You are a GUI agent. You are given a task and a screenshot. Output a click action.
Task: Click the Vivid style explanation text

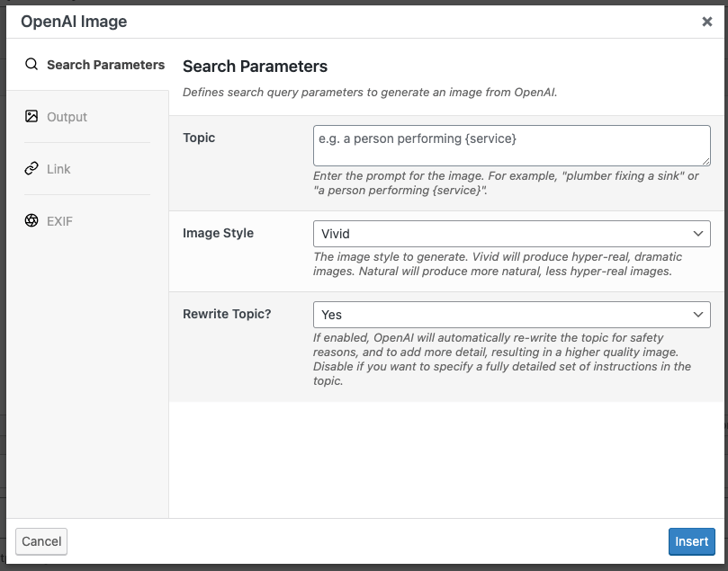498,264
